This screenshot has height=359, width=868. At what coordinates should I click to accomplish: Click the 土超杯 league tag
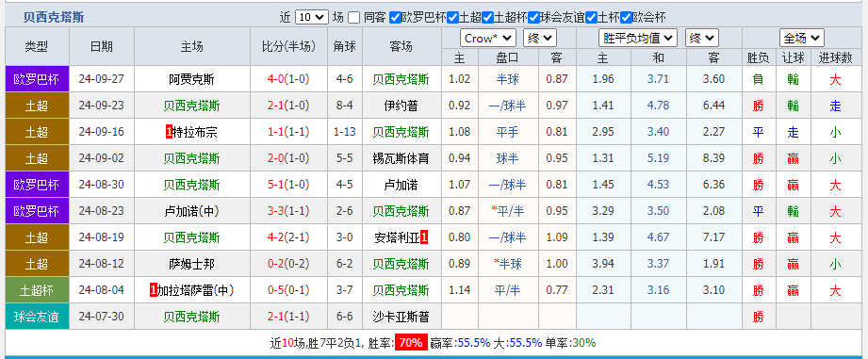click(37, 290)
